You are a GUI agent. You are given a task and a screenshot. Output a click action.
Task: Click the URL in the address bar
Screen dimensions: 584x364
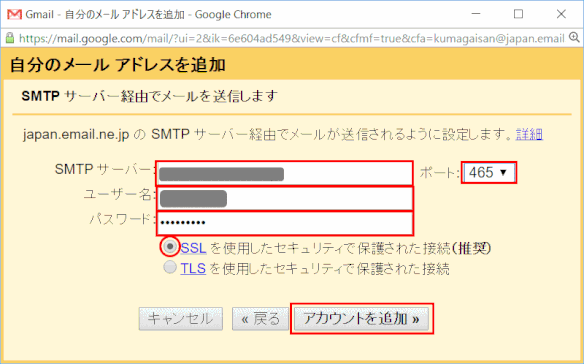pyautogui.click(x=292, y=38)
